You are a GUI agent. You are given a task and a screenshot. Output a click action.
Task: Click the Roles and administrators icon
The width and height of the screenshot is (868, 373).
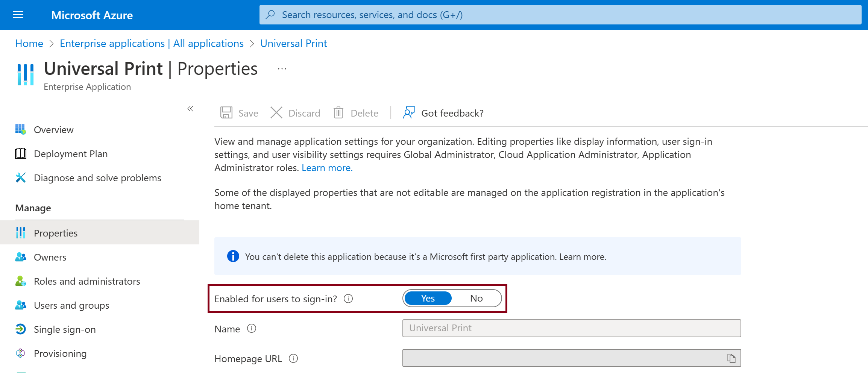(21, 281)
